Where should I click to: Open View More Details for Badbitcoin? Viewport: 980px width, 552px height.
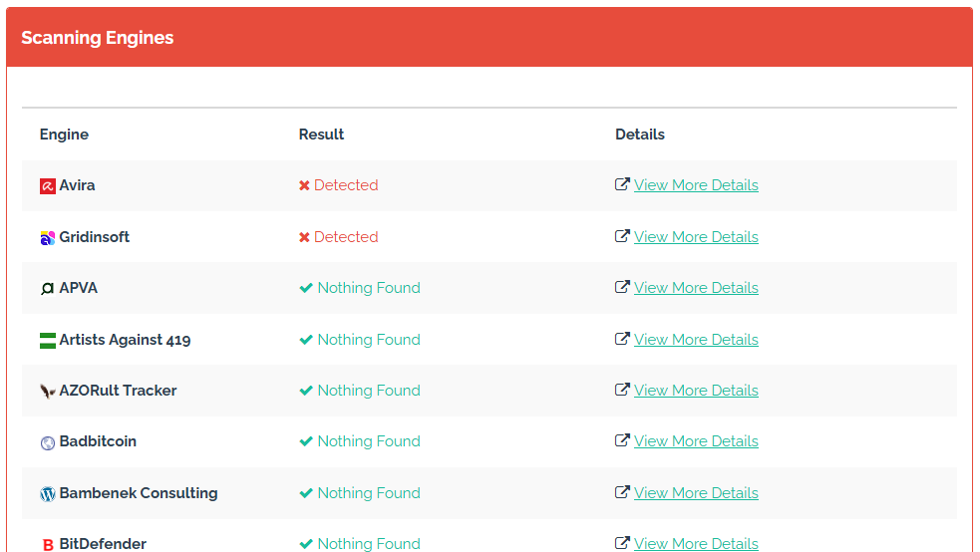click(x=696, y=441)
